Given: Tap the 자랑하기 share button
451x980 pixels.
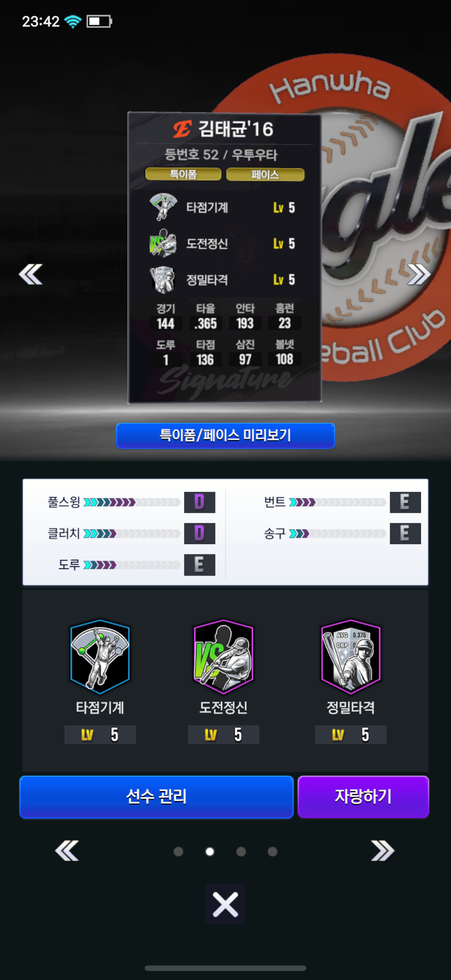Looking at the screenshot, I should tap(363, 796).
